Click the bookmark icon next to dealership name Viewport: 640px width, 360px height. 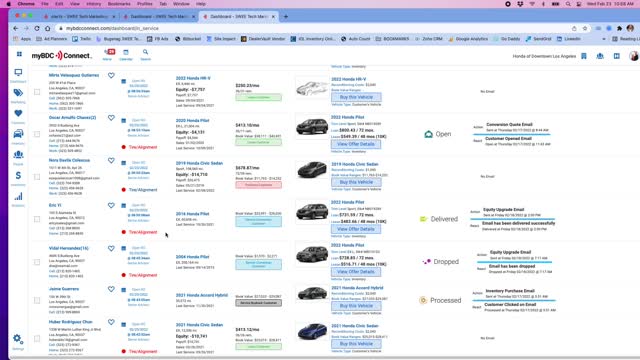pyautogui.click(x=584, y=56)
